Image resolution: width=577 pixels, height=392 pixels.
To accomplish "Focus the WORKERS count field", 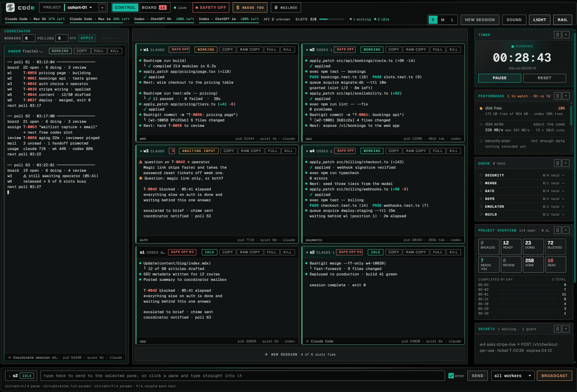I will (29, 38).
